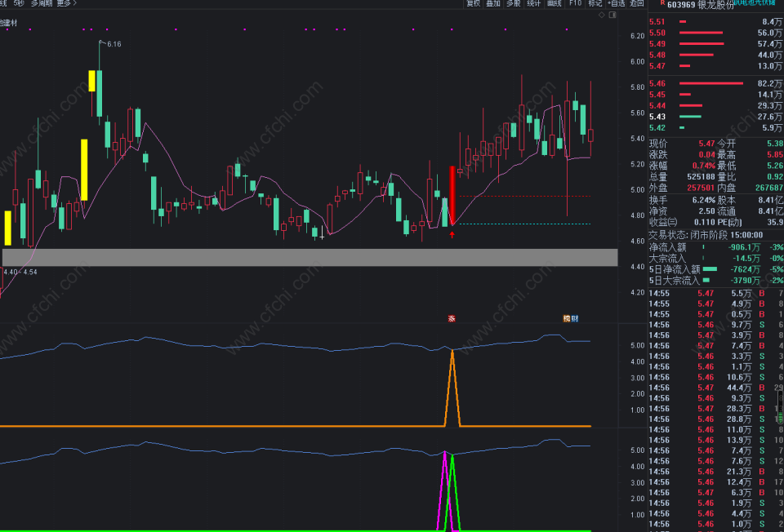The width and height of the screenshot is (784, 532).
Task: Click the 6.20 price axis label
Action: 638,36
